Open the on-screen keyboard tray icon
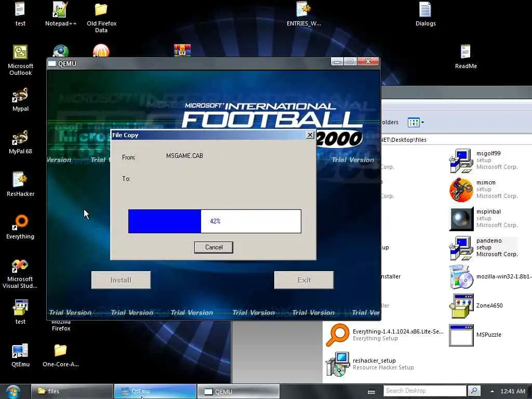 [371, 392]
